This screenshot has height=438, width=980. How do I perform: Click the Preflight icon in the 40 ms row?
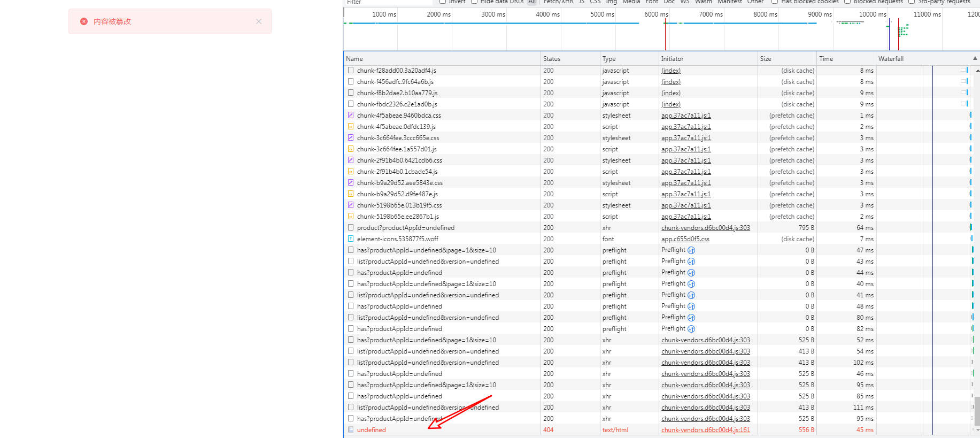(691, 284)
